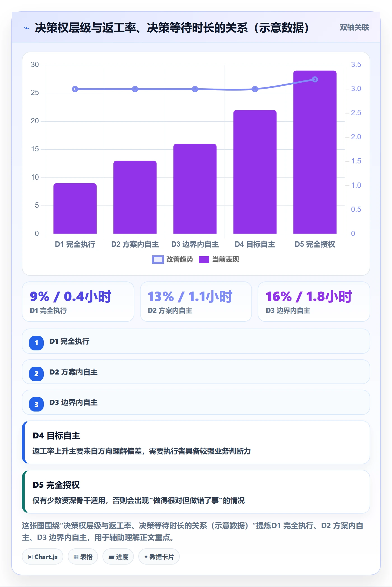Click the D3 边界内自主 bar in the chart

[x=195, y=189]
